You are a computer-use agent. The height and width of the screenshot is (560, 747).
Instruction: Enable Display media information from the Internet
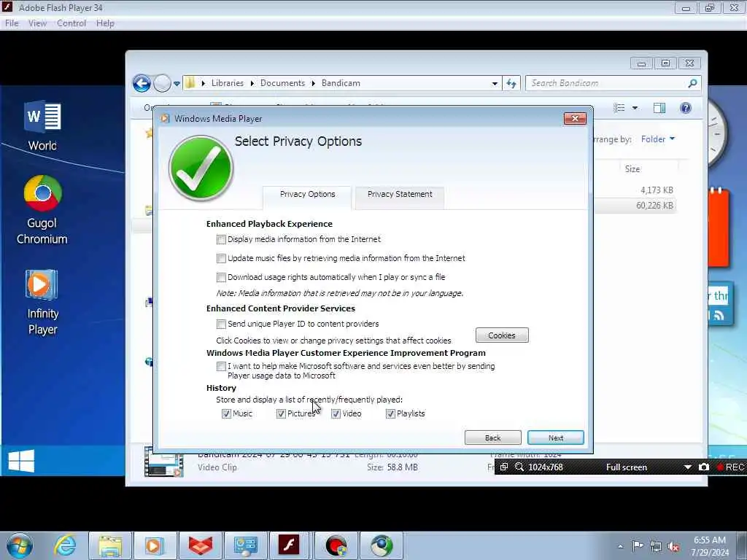[221, 239]
